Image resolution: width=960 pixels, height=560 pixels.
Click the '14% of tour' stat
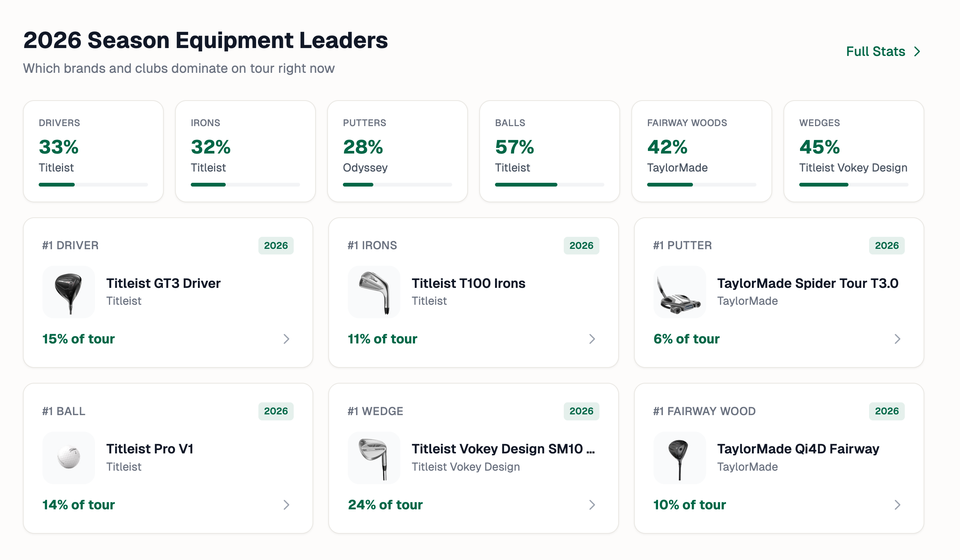coord(78,505)
